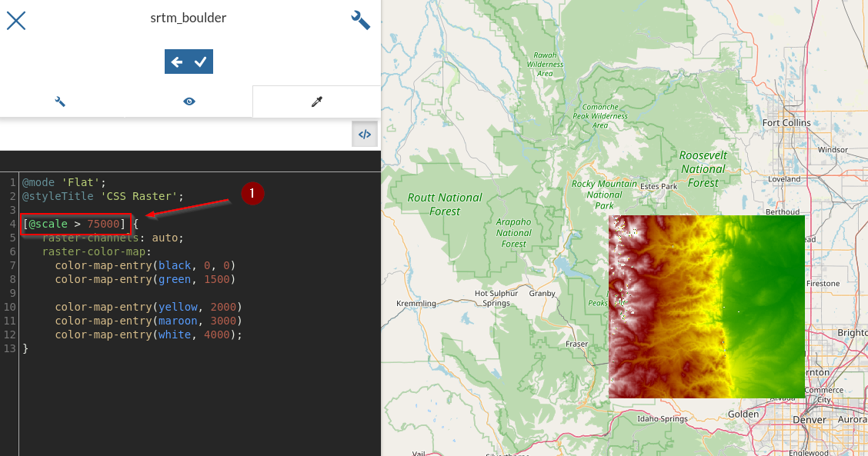Click the 75000 scale value in code
Viewport: 868px width, 456px height.
(103, 224)
